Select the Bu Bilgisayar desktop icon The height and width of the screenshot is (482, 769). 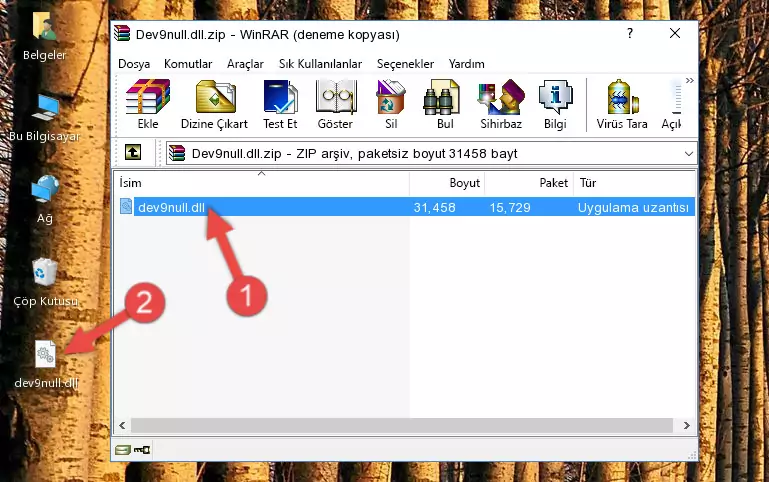pos(44,118)
